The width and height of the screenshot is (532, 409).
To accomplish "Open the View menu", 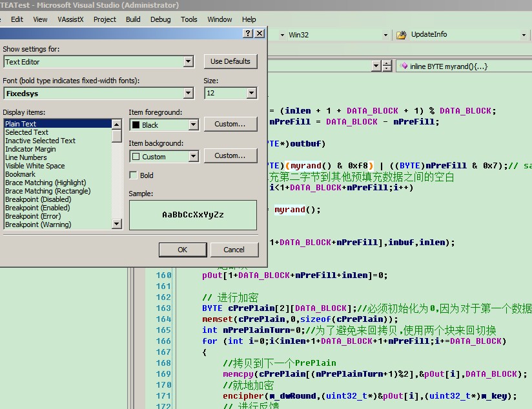I will (x=40, y=19).
